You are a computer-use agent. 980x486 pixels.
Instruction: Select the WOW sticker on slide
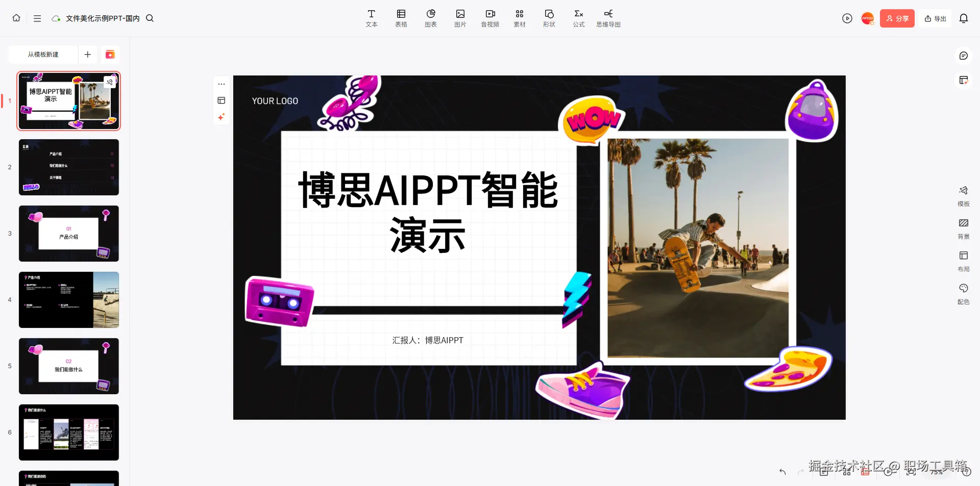pyautogui.click(x=592, y=120)
